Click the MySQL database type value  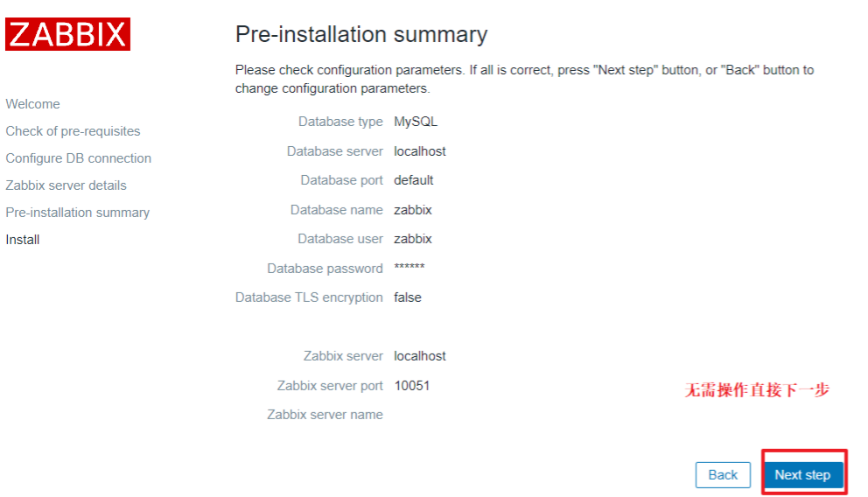click(416, 122)
